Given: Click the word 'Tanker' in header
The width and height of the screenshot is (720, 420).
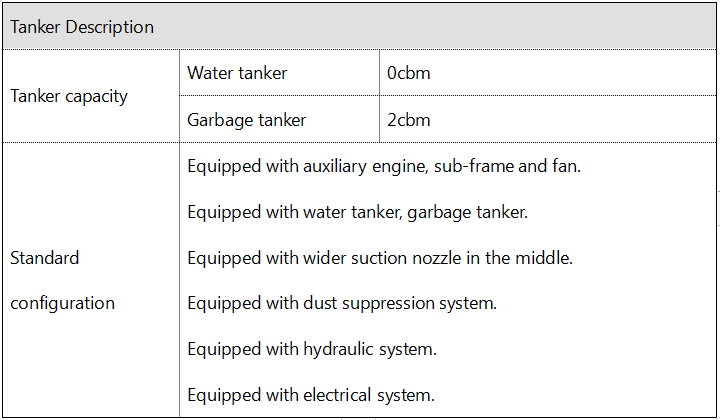Looking at the screenshot, I should (35, 27).
